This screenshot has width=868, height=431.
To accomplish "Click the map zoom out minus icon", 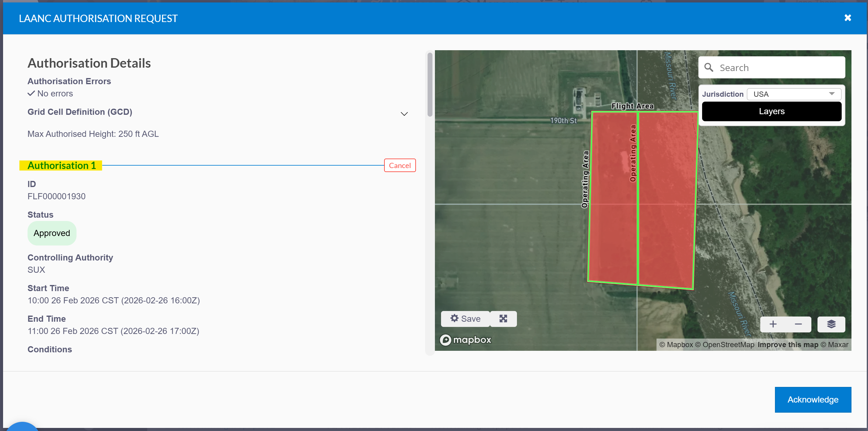I will tap(798, 324).
